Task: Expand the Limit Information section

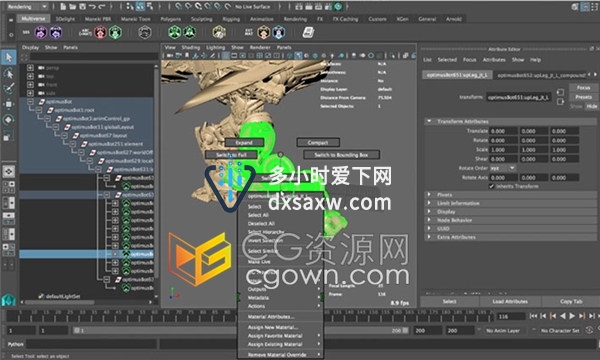Action: pos(429,203)
